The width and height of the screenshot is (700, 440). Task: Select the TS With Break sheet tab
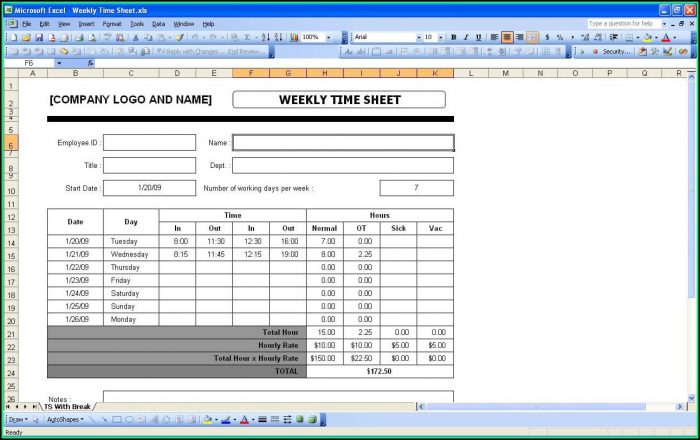(67, 407)
